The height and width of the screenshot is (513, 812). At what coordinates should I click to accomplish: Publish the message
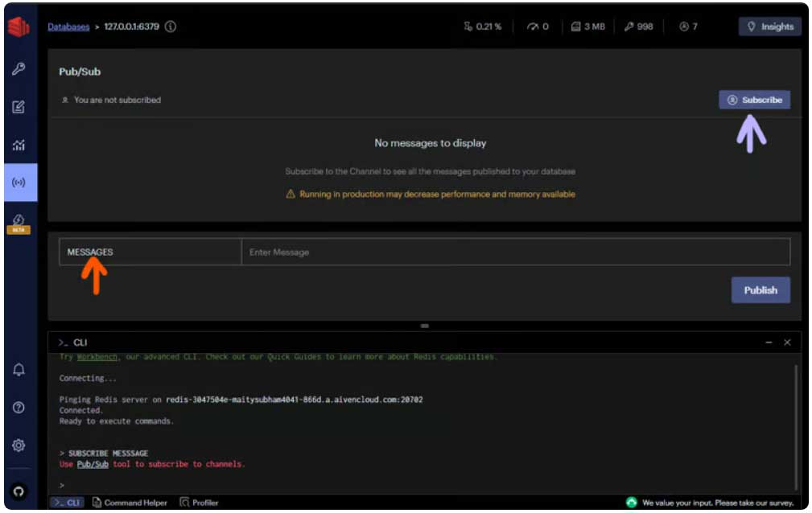coord(760,289)
